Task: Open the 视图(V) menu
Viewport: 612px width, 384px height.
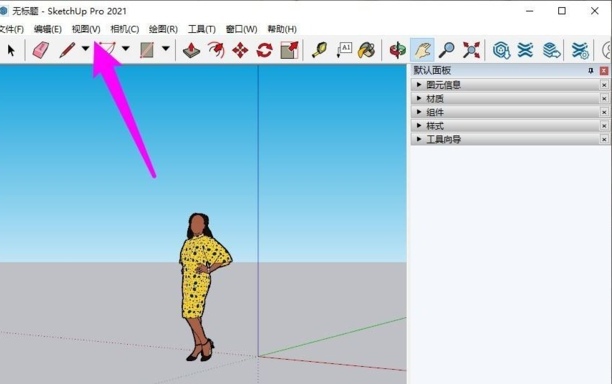Action: [x=86, y=29]
